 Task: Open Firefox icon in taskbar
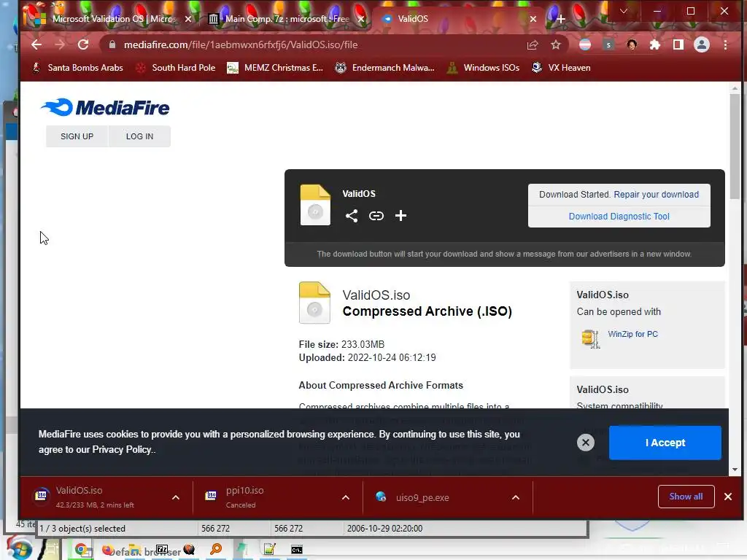[109, 550]
